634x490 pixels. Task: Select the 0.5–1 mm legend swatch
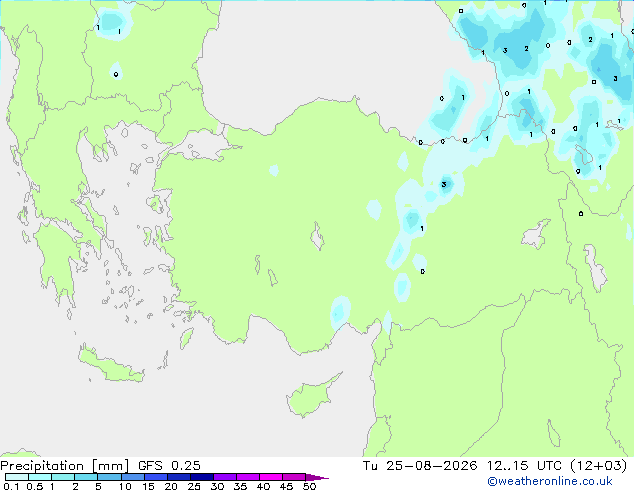(x=40, y=477)
